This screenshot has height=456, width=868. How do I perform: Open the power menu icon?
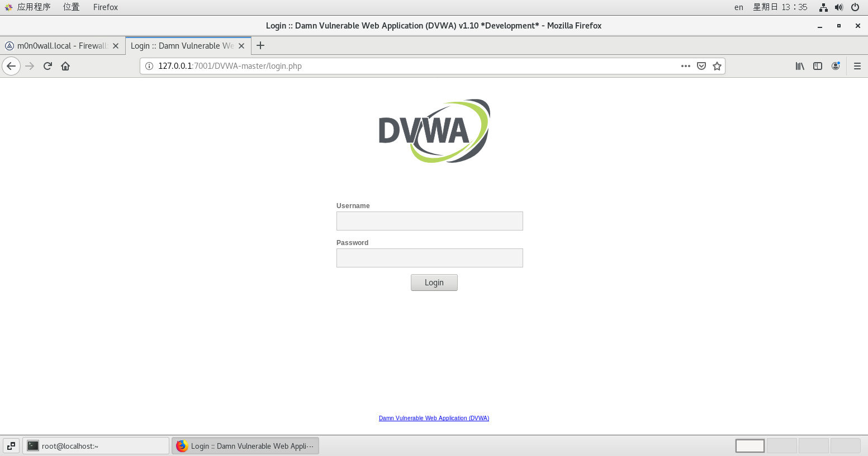855,7
